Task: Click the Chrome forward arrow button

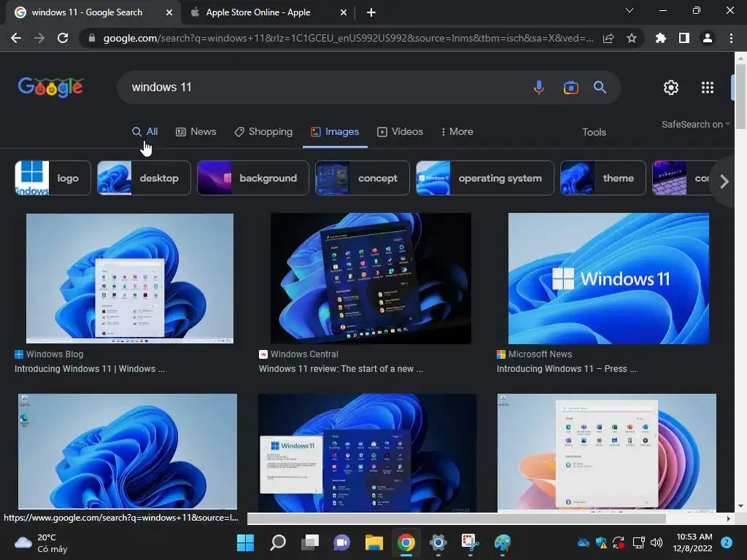Action: (x=39, y=38)
